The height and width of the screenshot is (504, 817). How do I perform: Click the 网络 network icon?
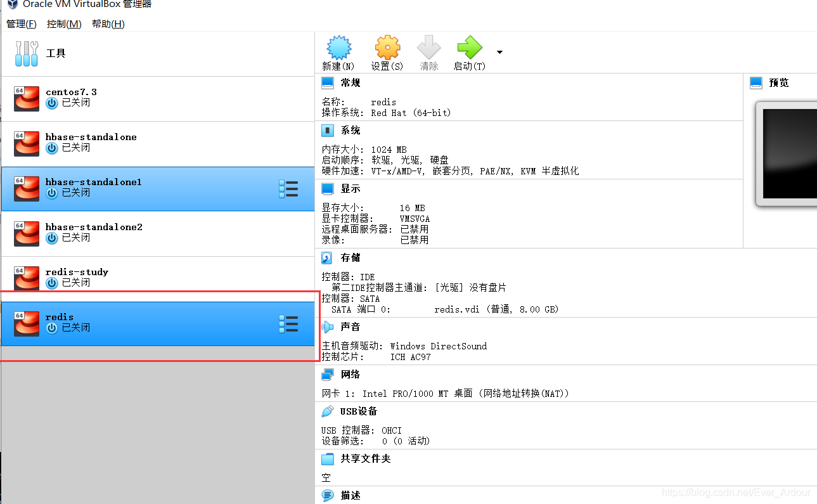(328, 375)
